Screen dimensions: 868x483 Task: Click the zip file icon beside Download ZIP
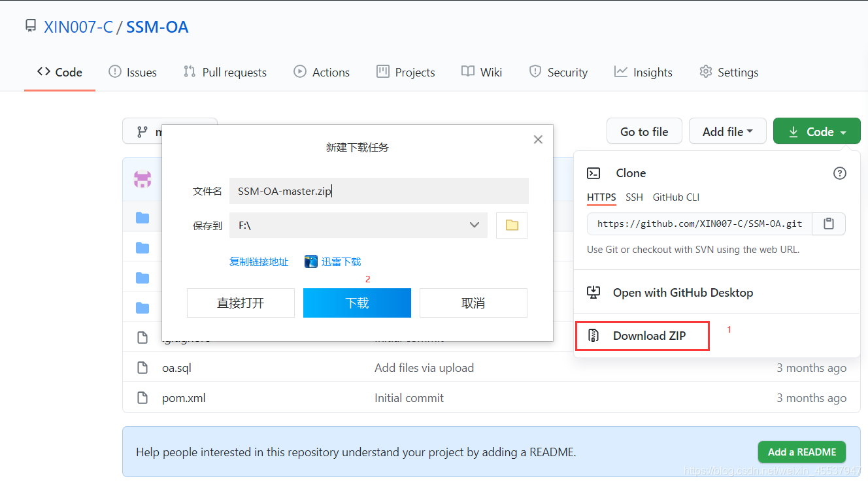click(593, 336)
